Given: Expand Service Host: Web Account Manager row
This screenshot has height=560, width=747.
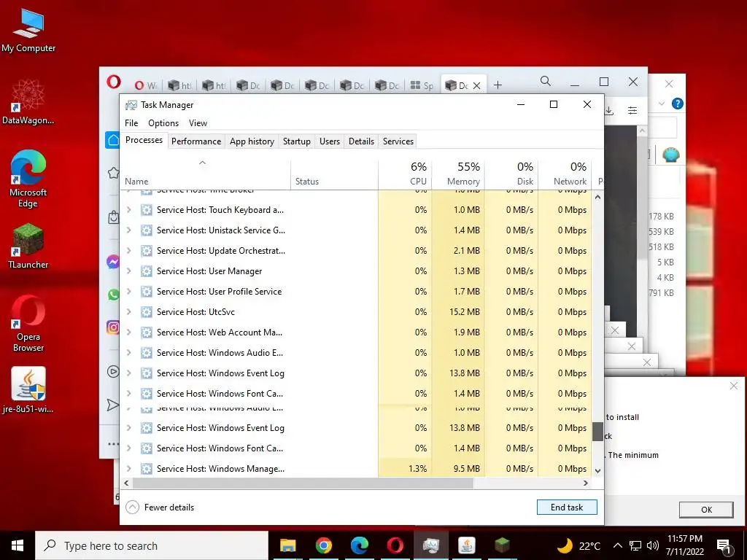Looking at the screenshot, I should (x=128, y=332).
